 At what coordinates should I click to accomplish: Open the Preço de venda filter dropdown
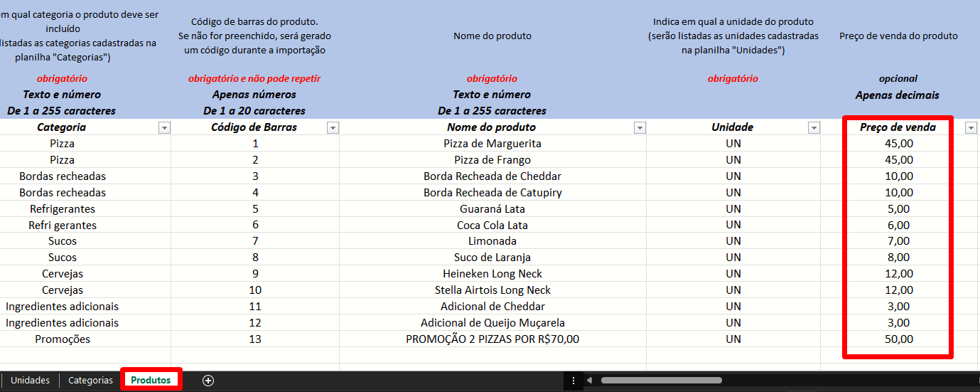pos(971,127)
